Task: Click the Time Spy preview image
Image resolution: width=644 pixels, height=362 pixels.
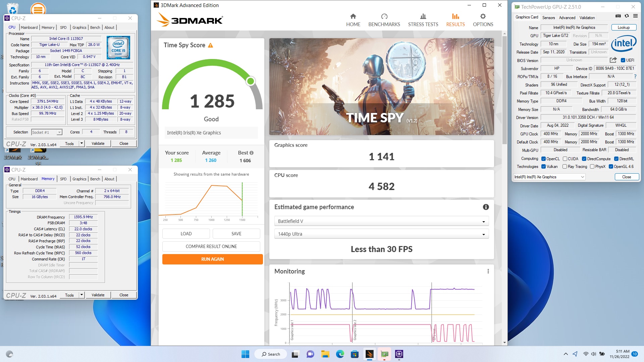Action: [381, 86]
